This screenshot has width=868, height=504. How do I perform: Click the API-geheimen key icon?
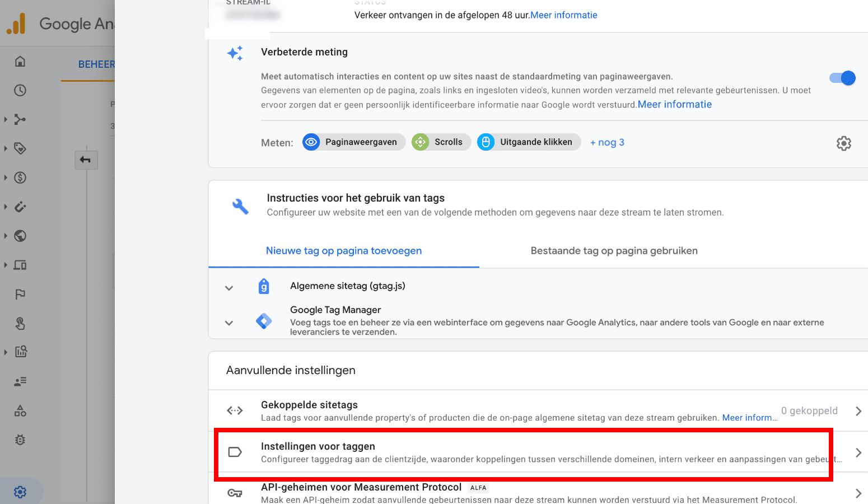tap(235, 493)
